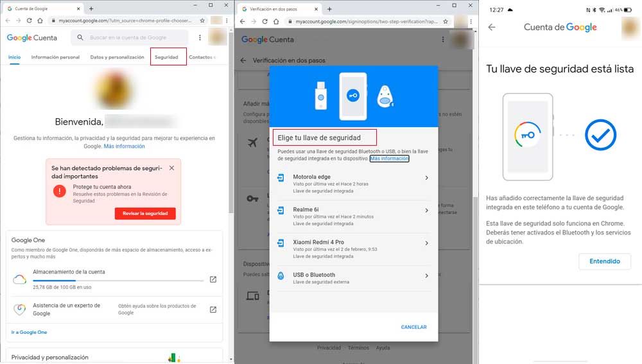Screen dimensions: 642x364
Task: Go back in the left Chrome window
Action: coord(7,21)
